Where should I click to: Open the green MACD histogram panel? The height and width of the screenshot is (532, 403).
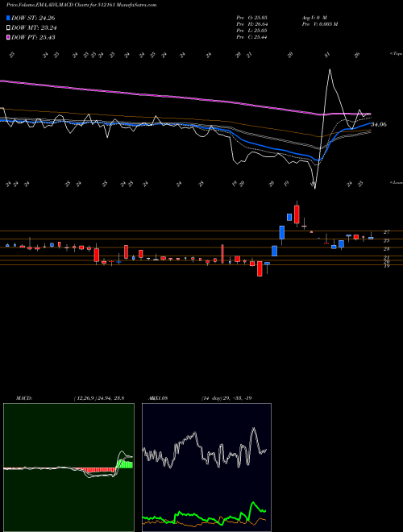(69, 468)
